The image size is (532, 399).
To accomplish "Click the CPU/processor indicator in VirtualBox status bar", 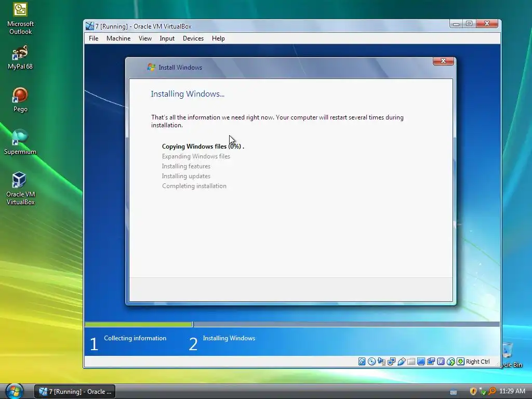I will coord(441,362).
